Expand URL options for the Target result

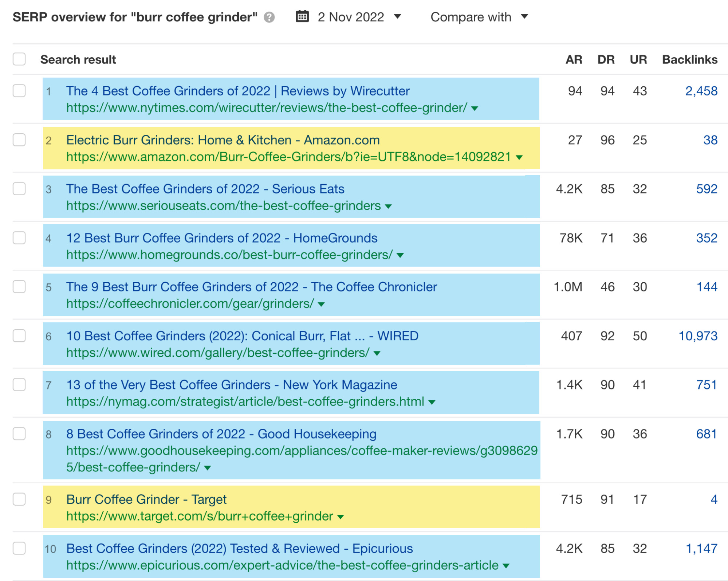point(340,516)
